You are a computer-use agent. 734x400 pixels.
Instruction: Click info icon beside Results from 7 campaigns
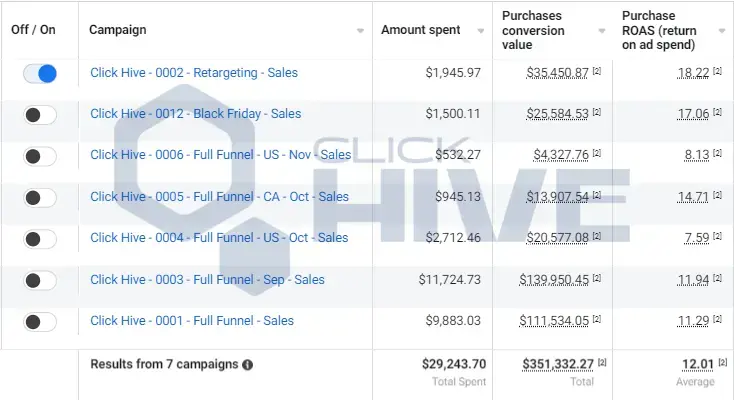[x=248, y=365]
